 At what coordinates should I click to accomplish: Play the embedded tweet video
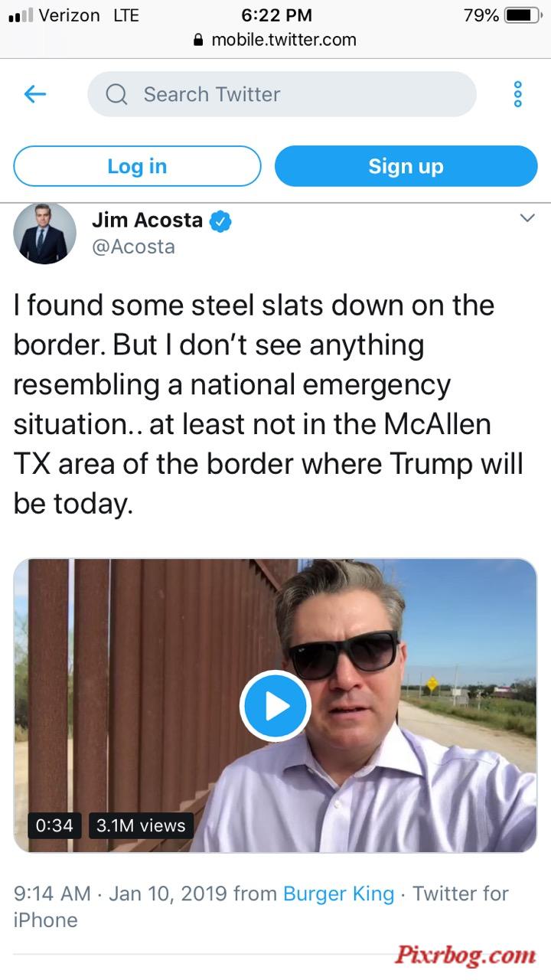(275, 706)
